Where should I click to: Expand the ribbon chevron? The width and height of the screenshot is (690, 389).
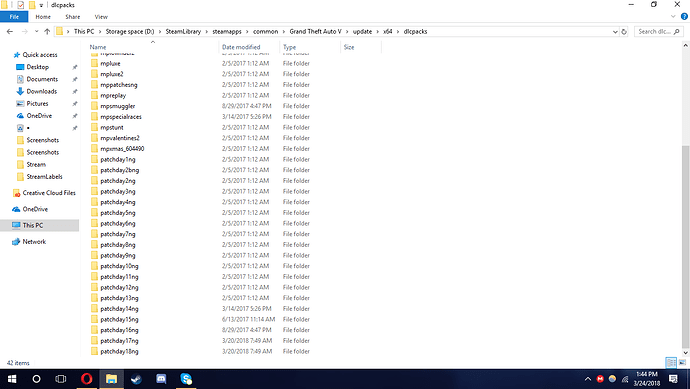pyautogui.click(x=673, y=17)
